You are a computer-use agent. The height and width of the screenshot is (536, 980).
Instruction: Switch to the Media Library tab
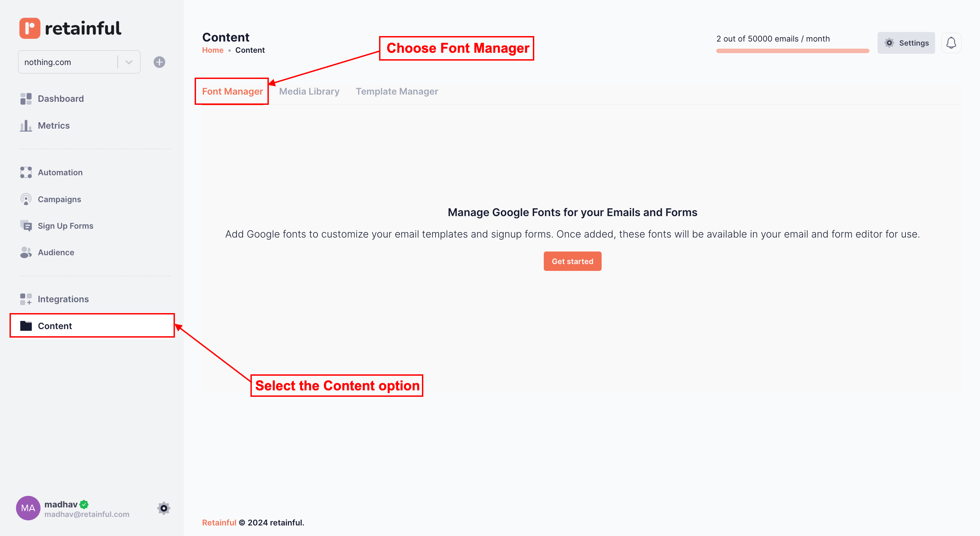tap(309, 91)
